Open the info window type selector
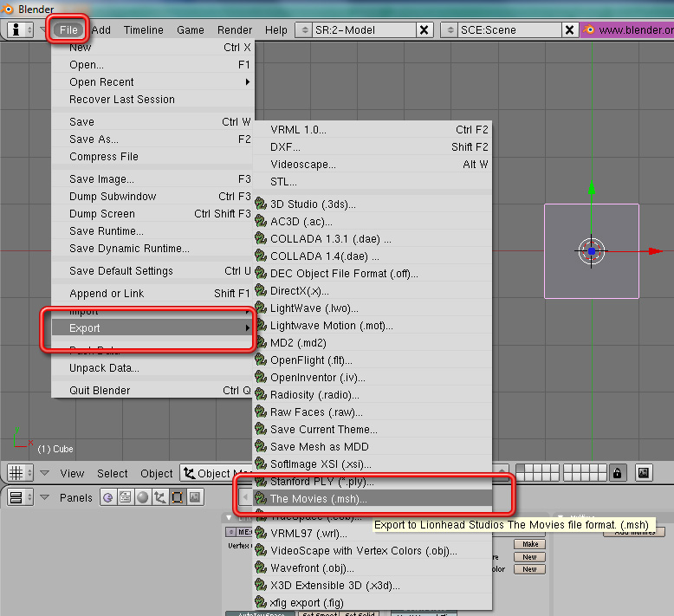 (21, 29)
